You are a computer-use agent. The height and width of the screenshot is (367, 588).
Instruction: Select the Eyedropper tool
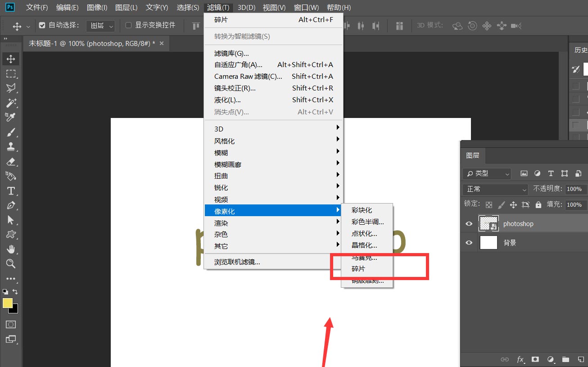11,117
